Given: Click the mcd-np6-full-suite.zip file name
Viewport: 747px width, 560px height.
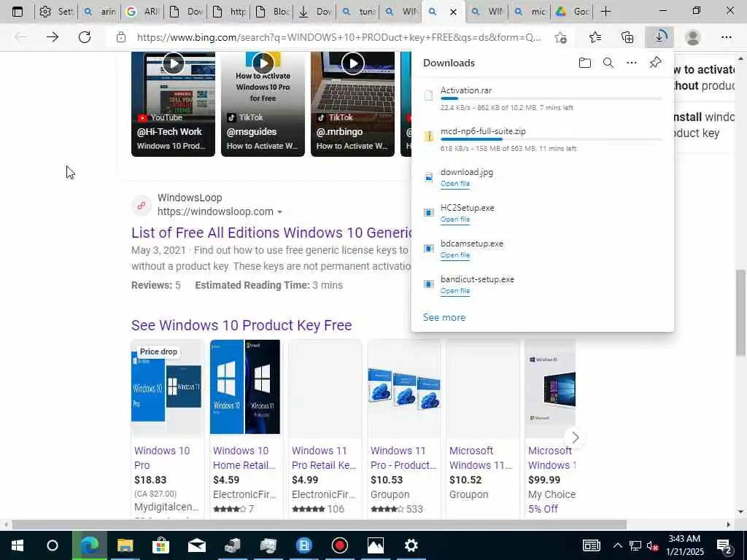Looking at the screenshot, I should tap(483, 131).
